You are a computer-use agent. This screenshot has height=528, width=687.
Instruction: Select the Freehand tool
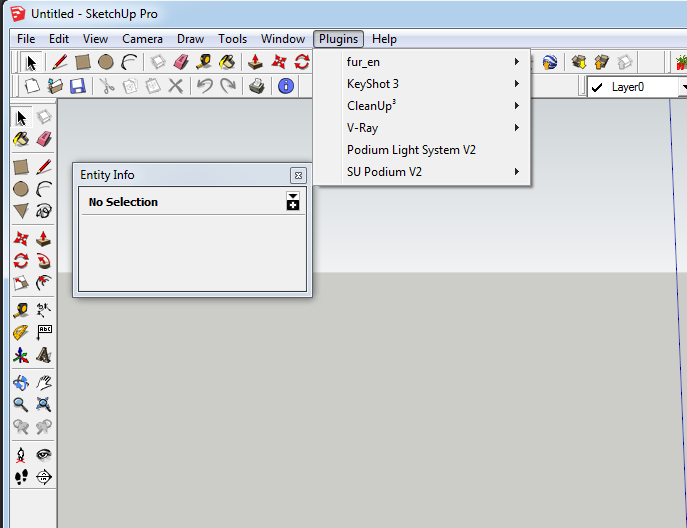point(44,211)
